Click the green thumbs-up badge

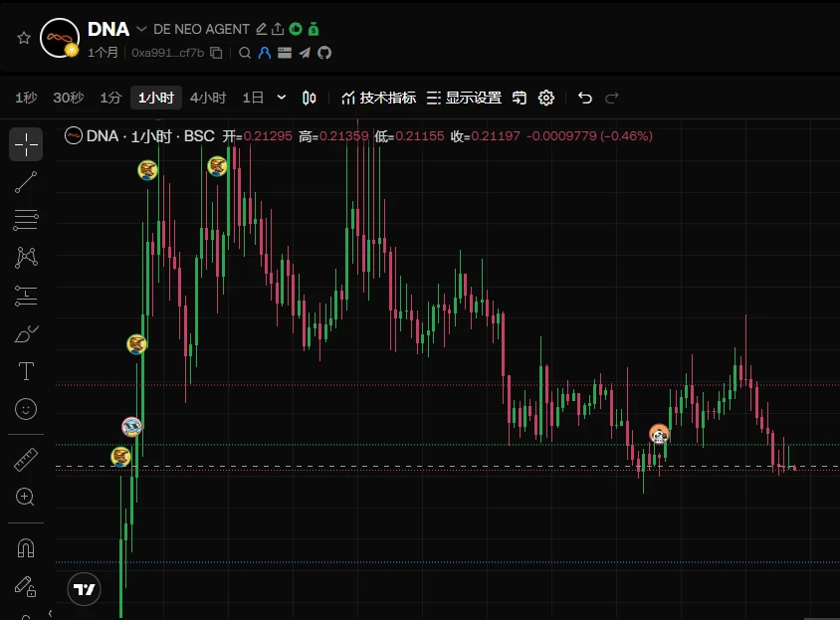point(296,29)
